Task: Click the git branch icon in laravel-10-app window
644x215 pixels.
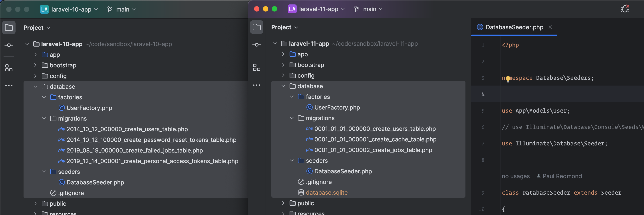Action: [110, 10]
